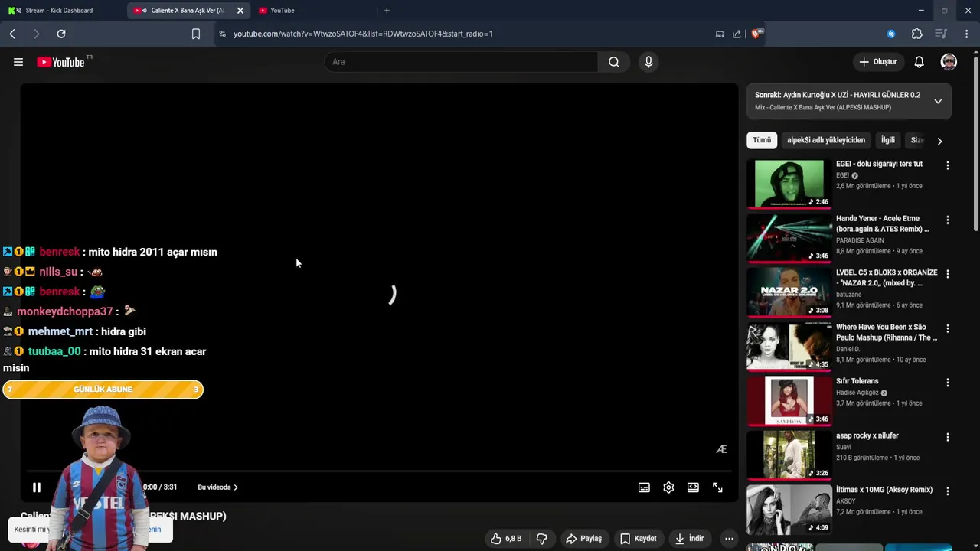Open EGE! dolu sigarayı thumbnail
980x551 pixels.
[789, 184]
